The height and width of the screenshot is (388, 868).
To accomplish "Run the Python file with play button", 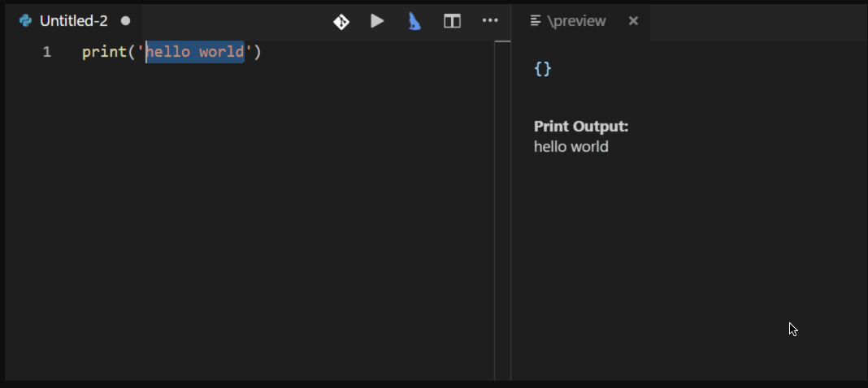I will click(377, 21).
